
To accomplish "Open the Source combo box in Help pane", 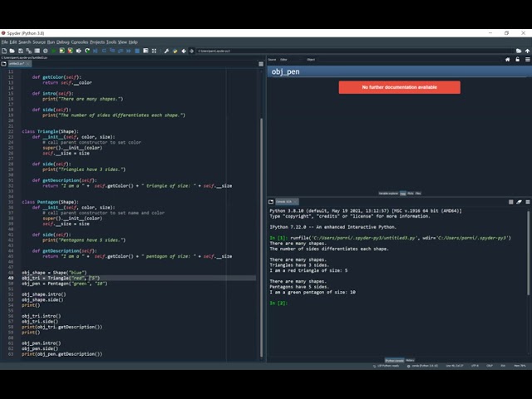I will (290, 60).
